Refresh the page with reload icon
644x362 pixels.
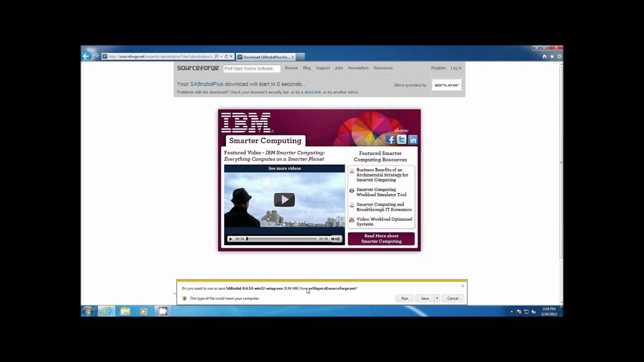coord(226,56)
